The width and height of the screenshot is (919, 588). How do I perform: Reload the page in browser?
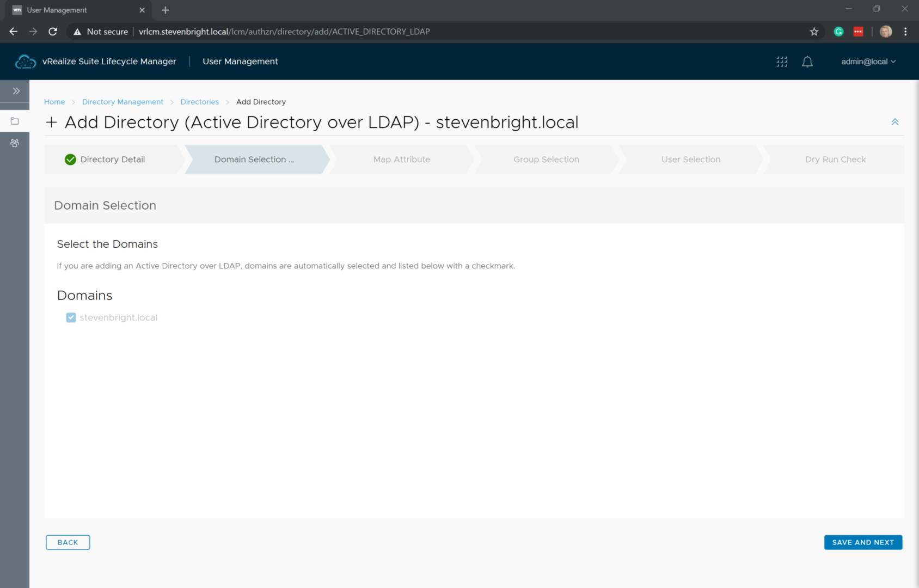tap(53, 32)
